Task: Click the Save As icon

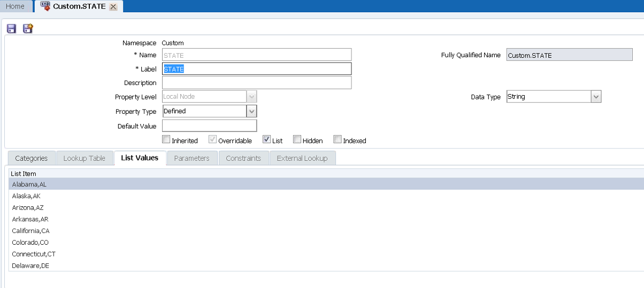Action: pos(28,28)
